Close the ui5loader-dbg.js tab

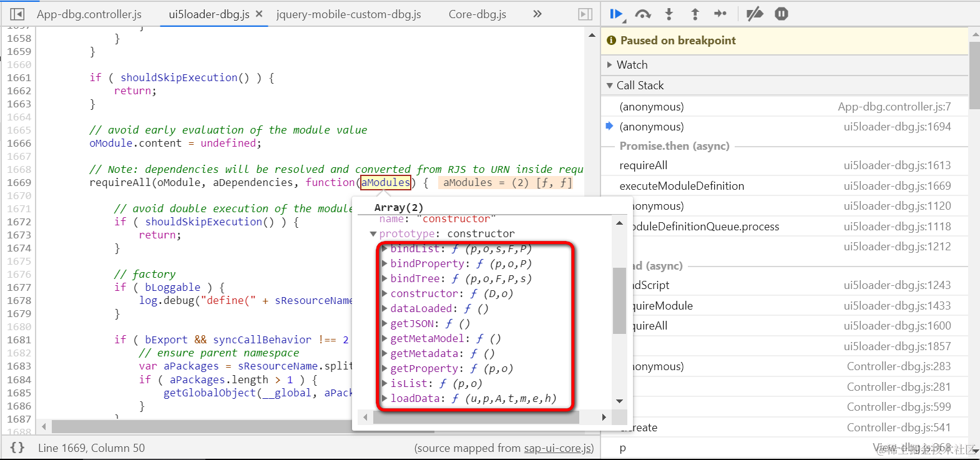[259, 14]
